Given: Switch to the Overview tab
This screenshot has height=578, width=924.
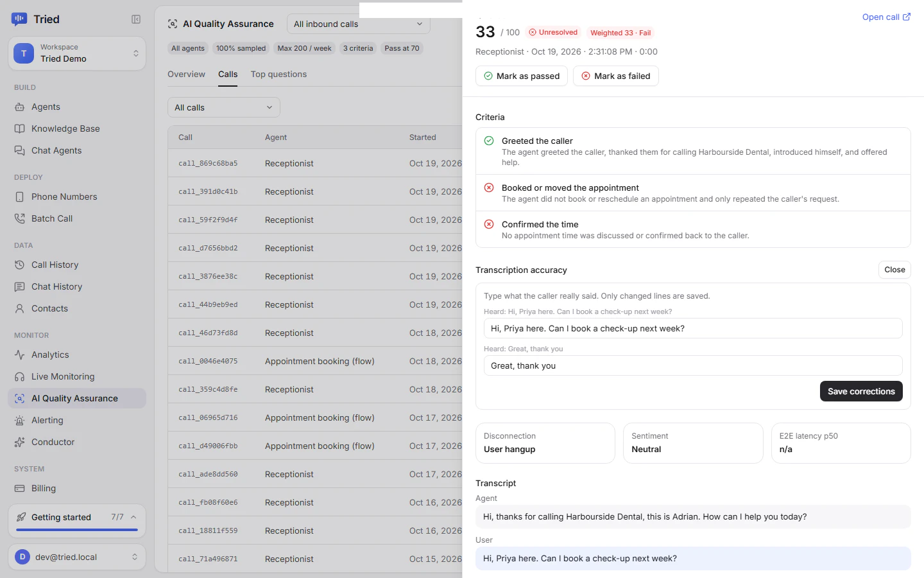Looking at the screenshot, I should [187, 74].
